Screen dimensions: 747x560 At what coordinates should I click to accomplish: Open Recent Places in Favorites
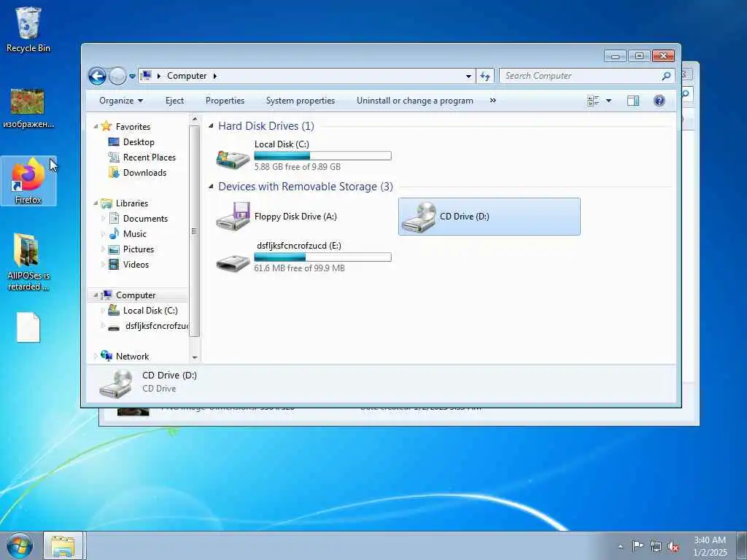pyautogui.click(x=149, y=157)
